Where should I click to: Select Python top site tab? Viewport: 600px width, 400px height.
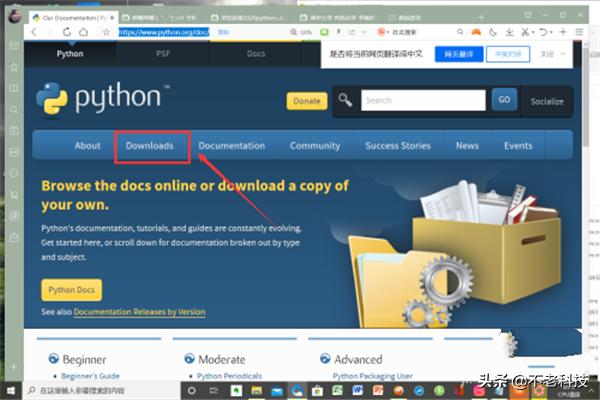tap(70, 54)
